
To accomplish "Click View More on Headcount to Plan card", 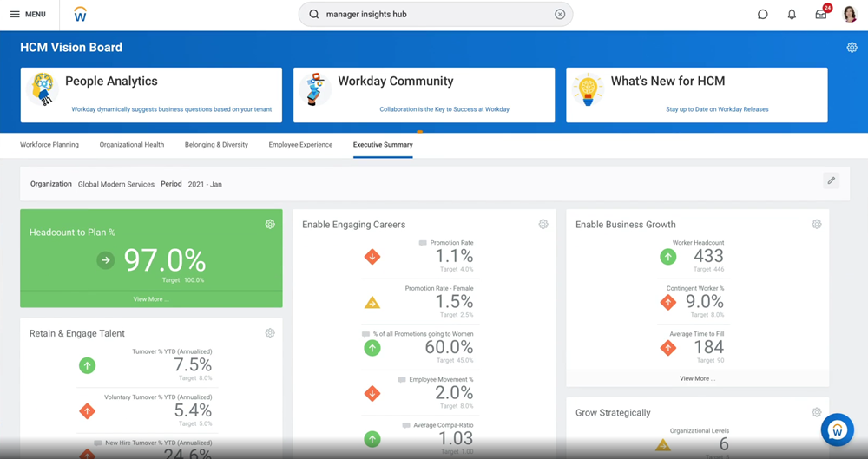I will tap(151, 299).
